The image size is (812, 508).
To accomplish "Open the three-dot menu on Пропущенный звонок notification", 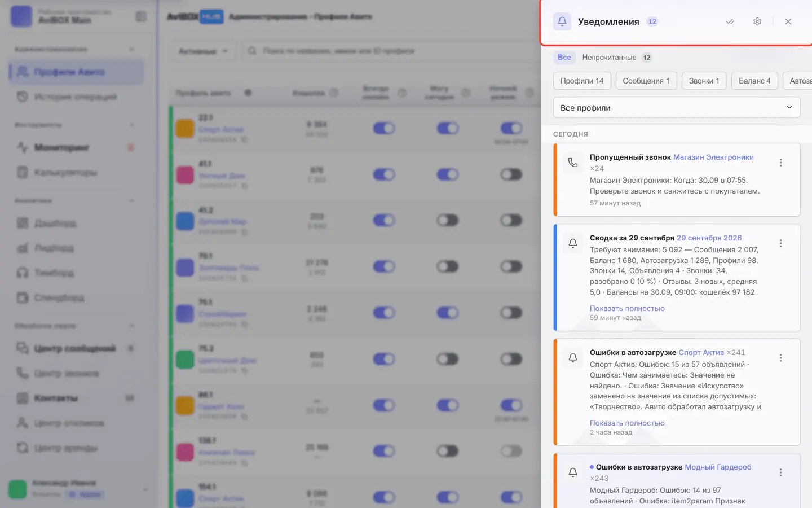I will click(781, 163).
